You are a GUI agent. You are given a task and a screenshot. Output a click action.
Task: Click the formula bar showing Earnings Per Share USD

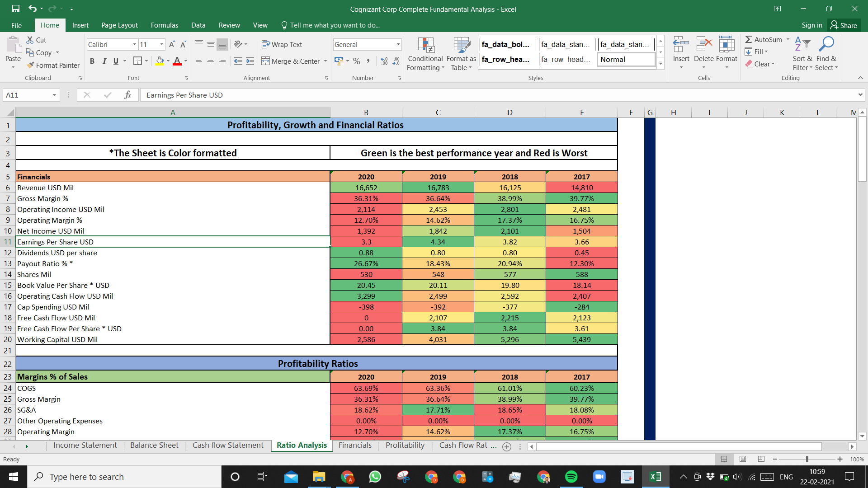[497, 95]
